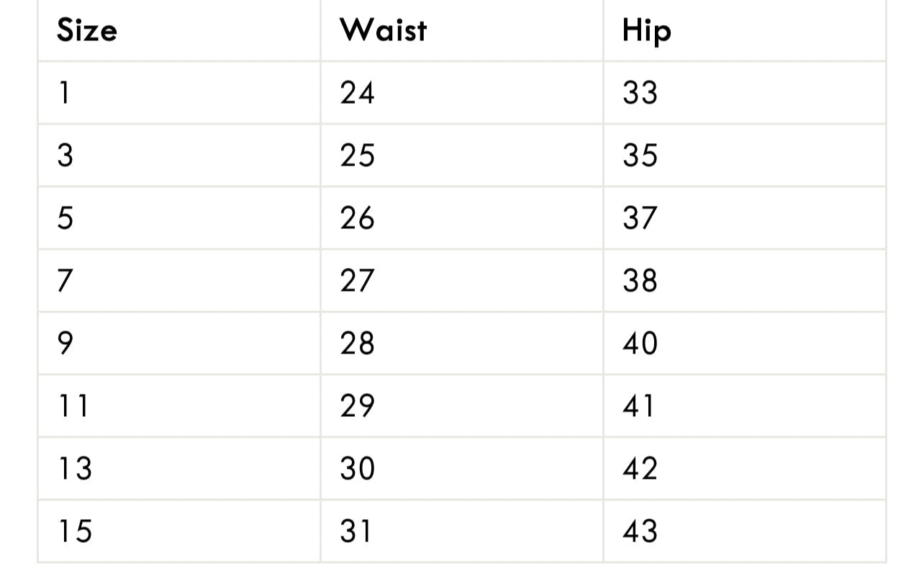Select waist value 31
This screenshot has height=576, width=924.
point(356,531)
